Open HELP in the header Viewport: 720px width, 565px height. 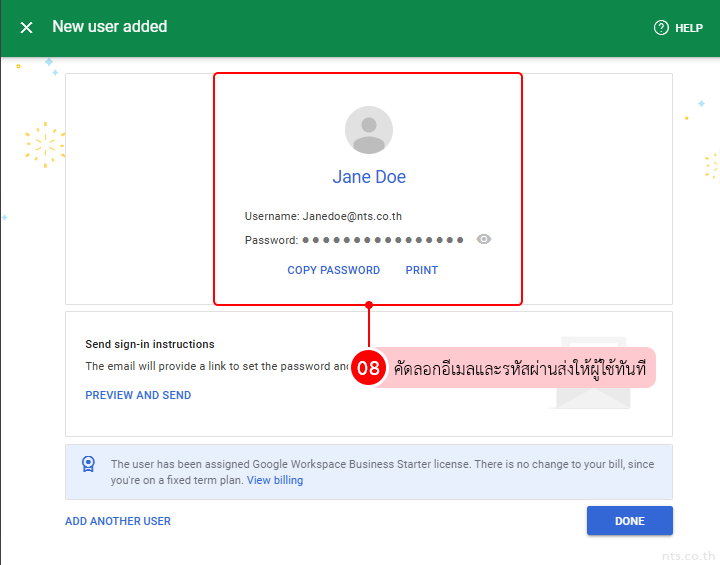(688, 28)
